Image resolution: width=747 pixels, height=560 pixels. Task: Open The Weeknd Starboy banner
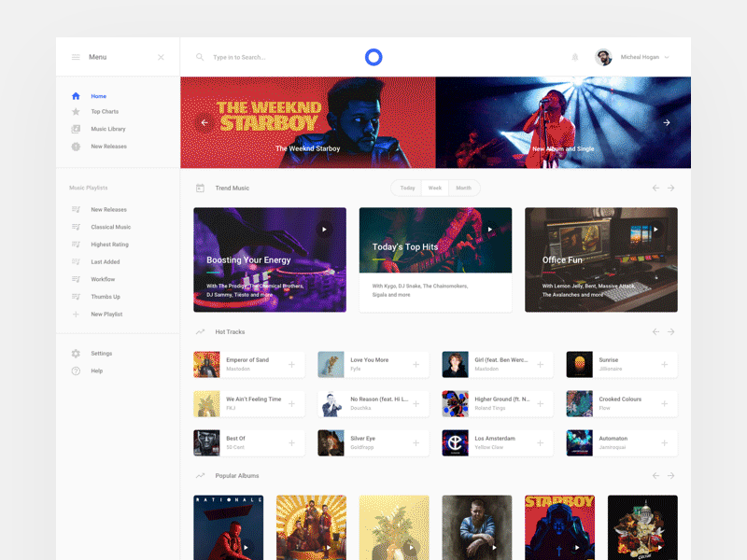tap(308, 122)
